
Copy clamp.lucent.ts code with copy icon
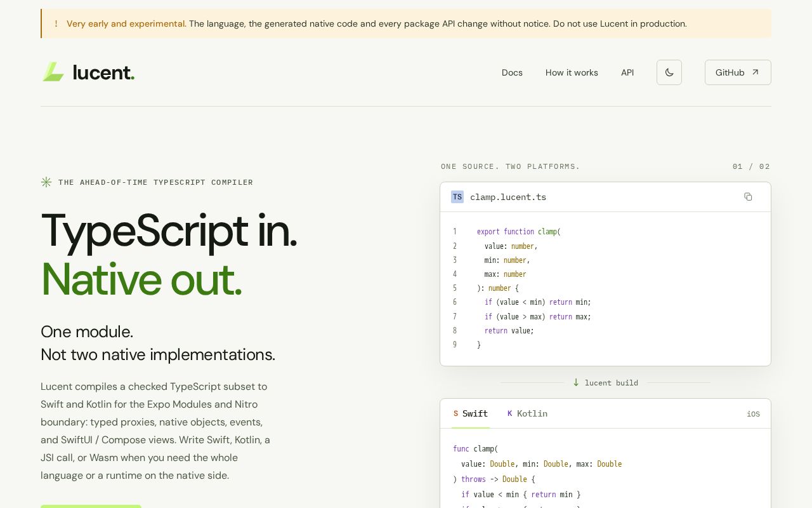(x=748, y=197)
